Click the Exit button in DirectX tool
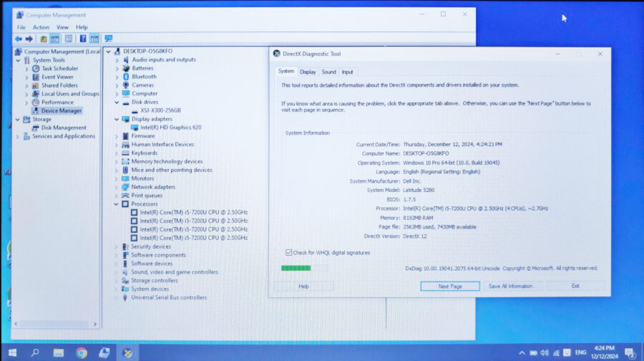The width and height of the screenshot is (644, 361). (x=575, y=286)
